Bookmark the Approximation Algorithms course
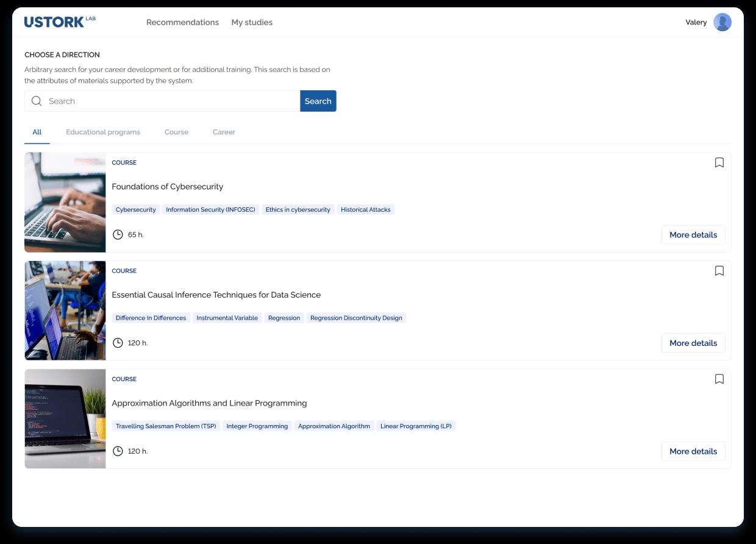 (719, 379)
